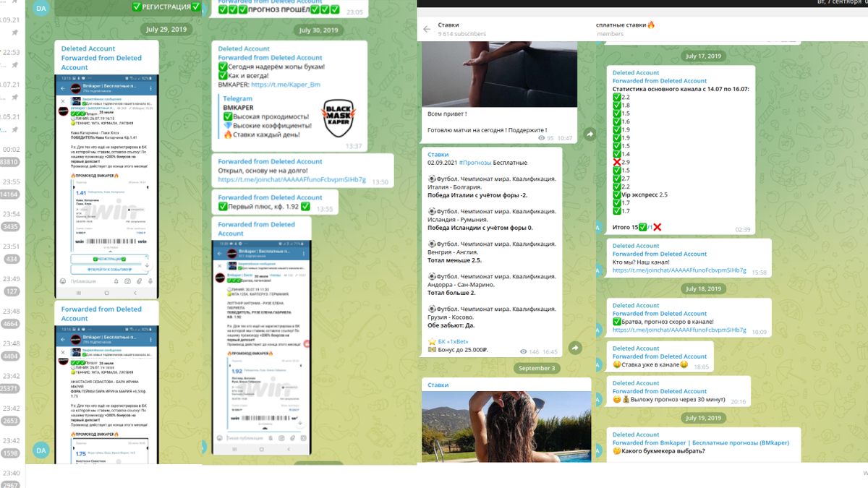Click 'Ставки' sender name above 02.09.2021 post
Image resolution: width=868 pixels, height=488 pixels.
[438, 155]
